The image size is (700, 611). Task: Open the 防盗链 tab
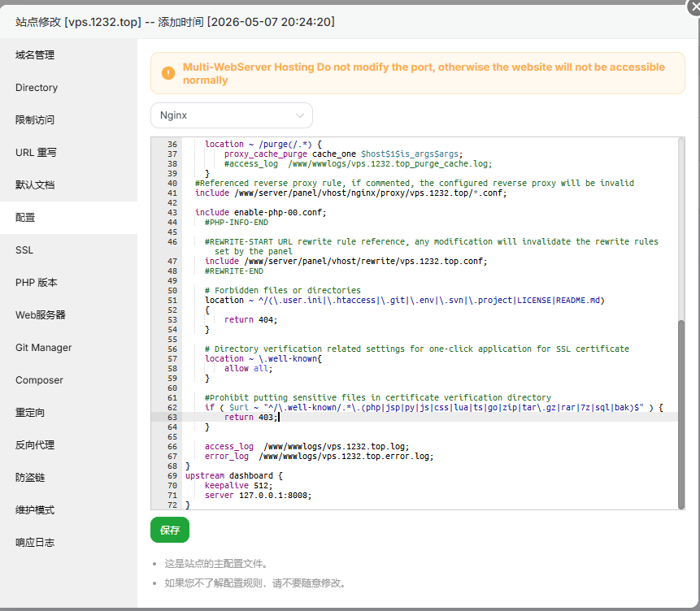pyautogui.click(x=30, y=478)
